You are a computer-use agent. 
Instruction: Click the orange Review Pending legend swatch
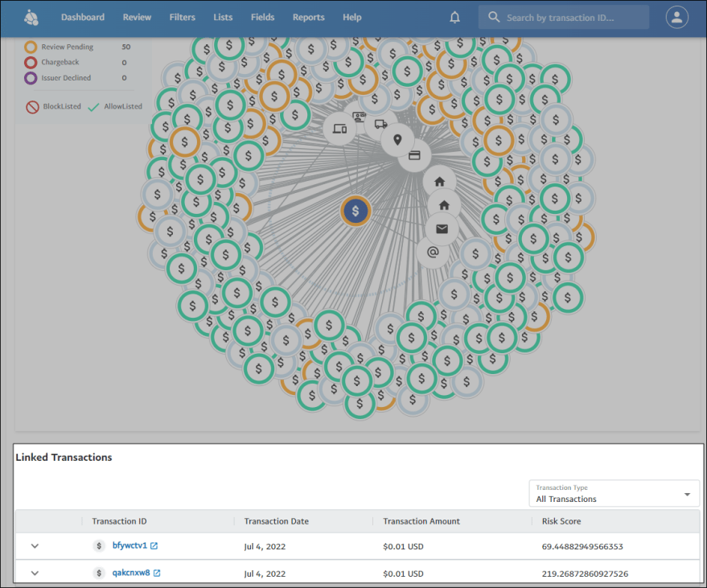[x=31, y=47]
